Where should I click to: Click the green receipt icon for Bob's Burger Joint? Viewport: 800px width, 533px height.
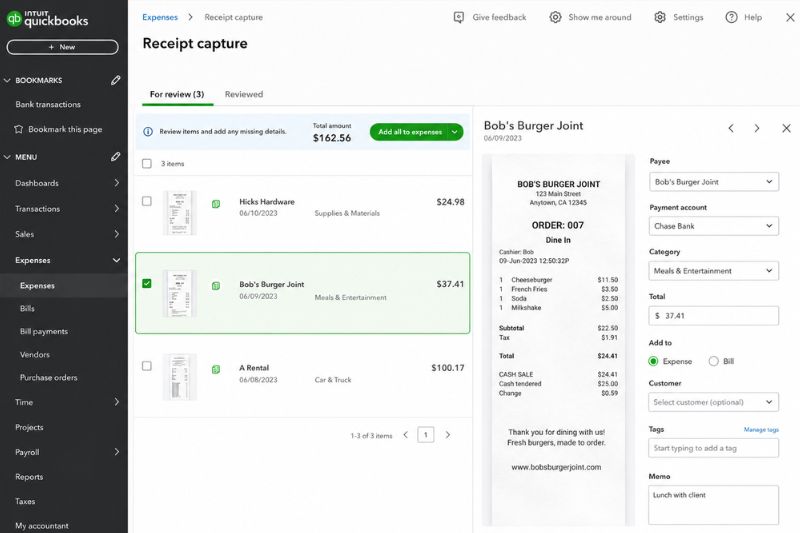coord(216,286)
